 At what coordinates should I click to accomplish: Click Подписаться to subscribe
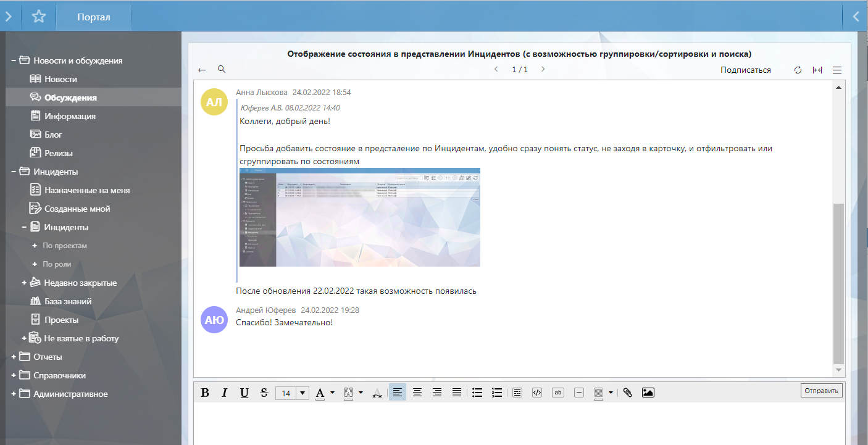point(745,70)
